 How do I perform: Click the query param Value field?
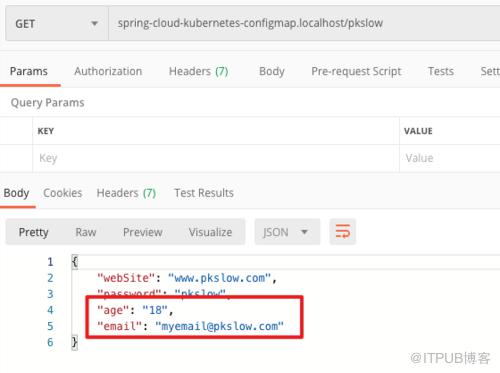tap(450, 158)
